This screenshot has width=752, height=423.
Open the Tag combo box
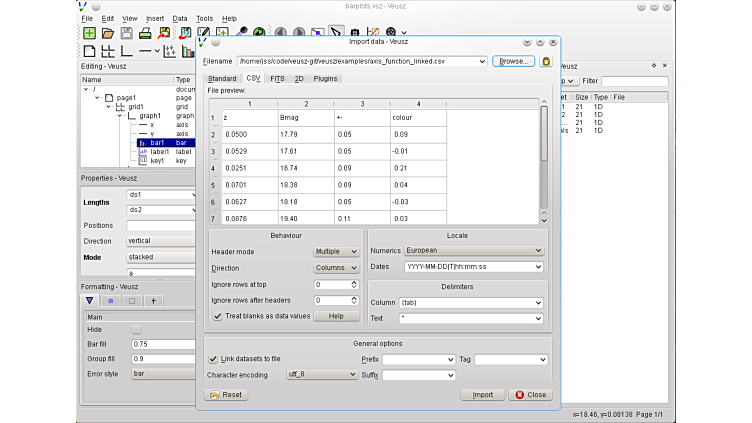click(x=511, y=359)
